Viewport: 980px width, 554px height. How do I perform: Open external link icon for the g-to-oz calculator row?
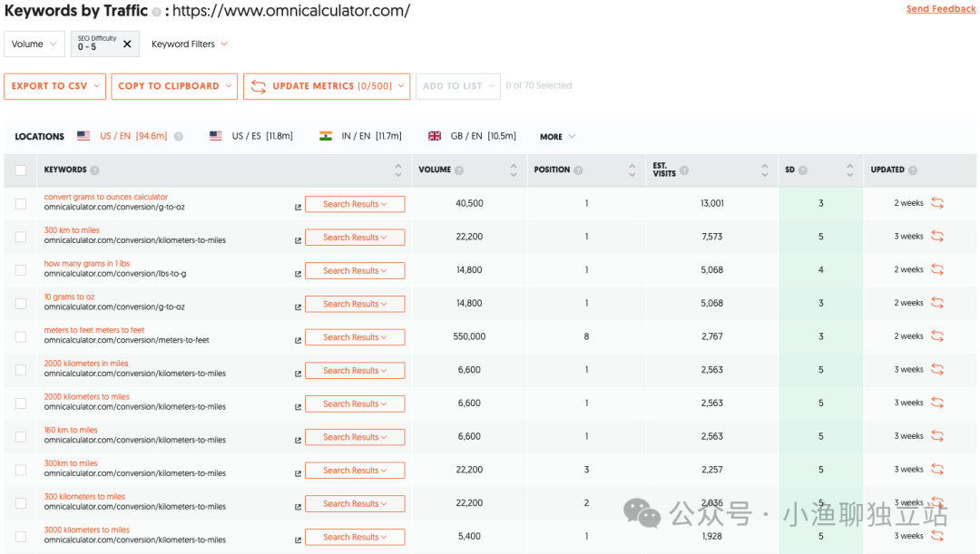click(299, 208)
